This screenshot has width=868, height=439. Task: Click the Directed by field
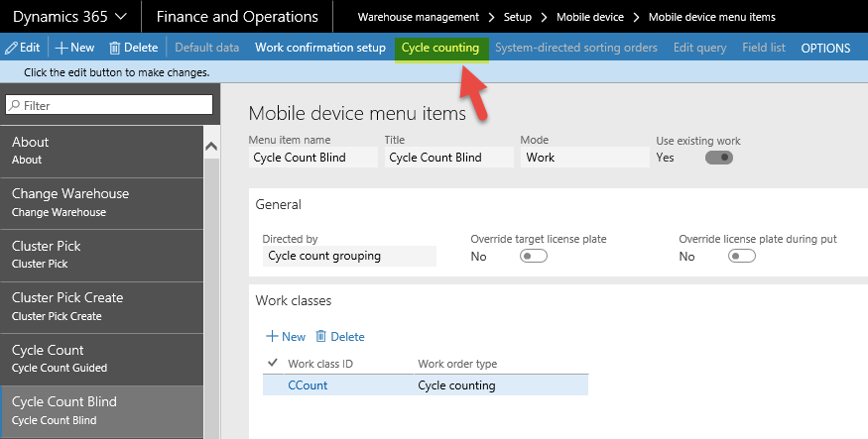[348, 256]
